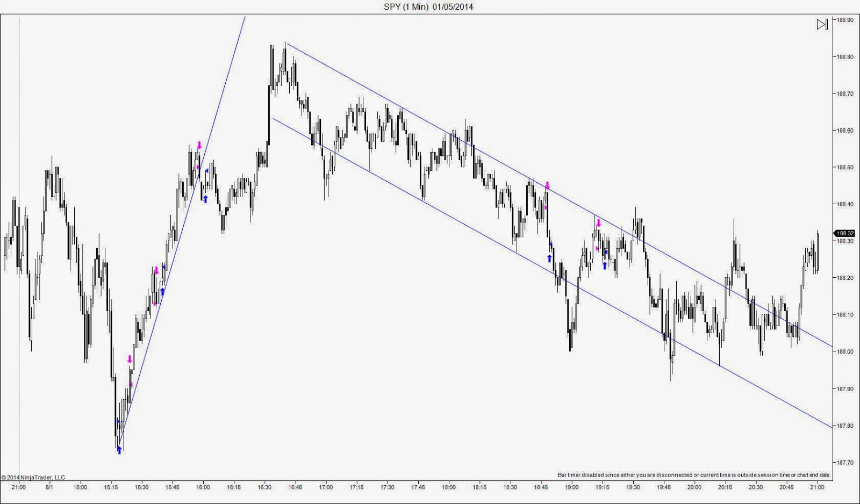Select the magenta down arrow near 19:15
Viewport: 860px width, 504px height.
click(599, 221)
